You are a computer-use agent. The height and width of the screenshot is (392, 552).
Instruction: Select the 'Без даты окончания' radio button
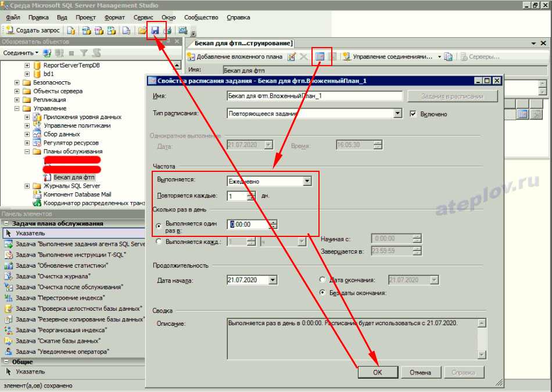point(322,293)
